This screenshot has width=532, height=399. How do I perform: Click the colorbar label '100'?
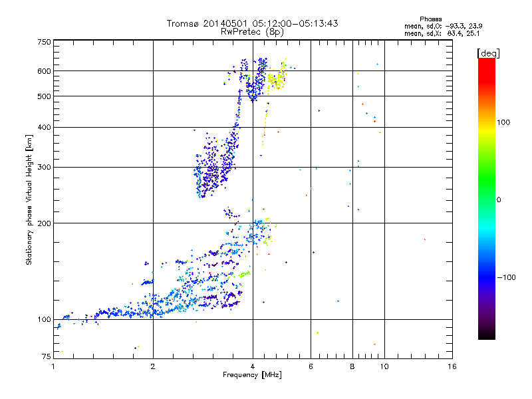pyautogui.click(x=503, y=122)
